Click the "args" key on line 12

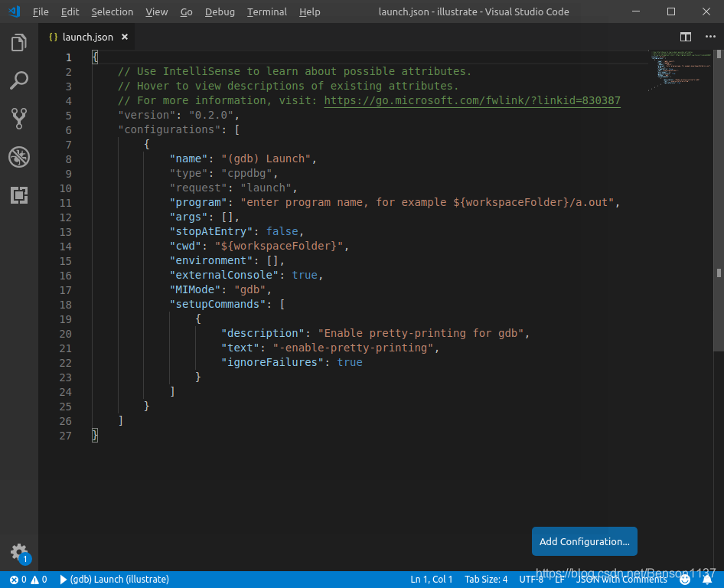point(188,217)
